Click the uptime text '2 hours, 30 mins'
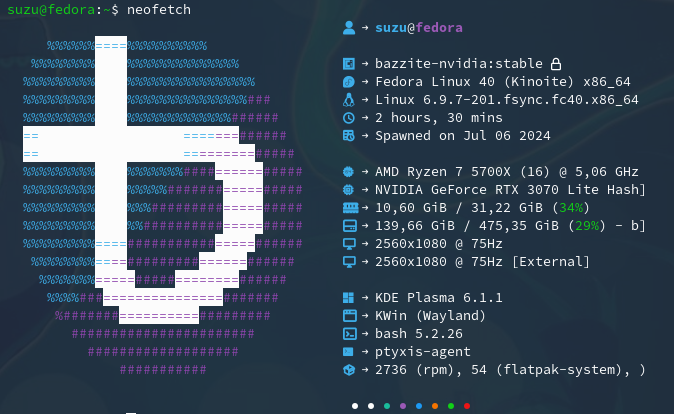The height and width of the screenshot is (414, 674). point(439,118)
